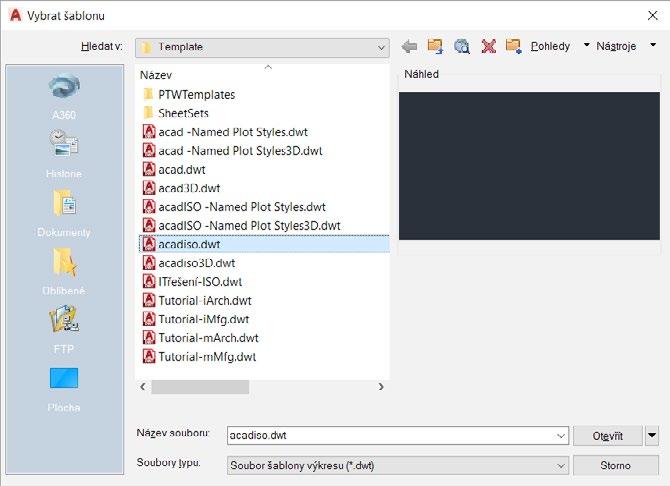This screenshot has height=486, width=670.
Task: Cancel with the Storno button
Action: tap(615, 465)
